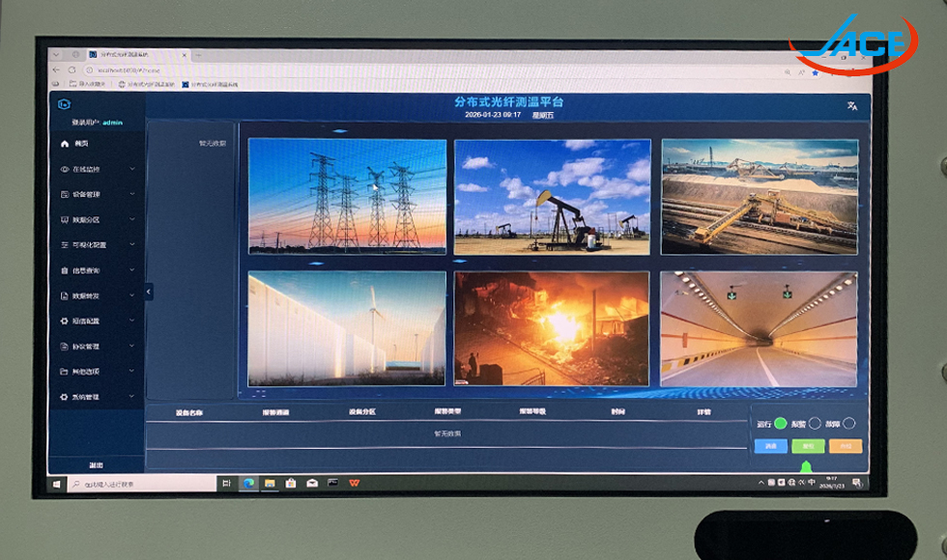
Task: Click the green alarm bell icon
Action: (806, 467)
